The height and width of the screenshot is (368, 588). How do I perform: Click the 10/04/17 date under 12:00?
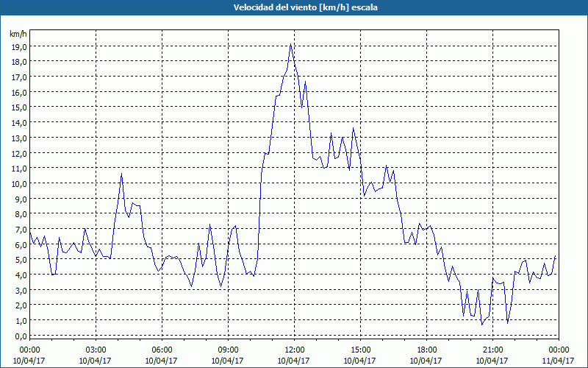tap(293, 361)
